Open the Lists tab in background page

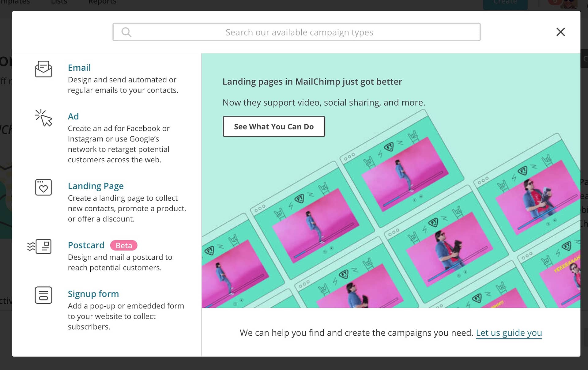point(59,2)
